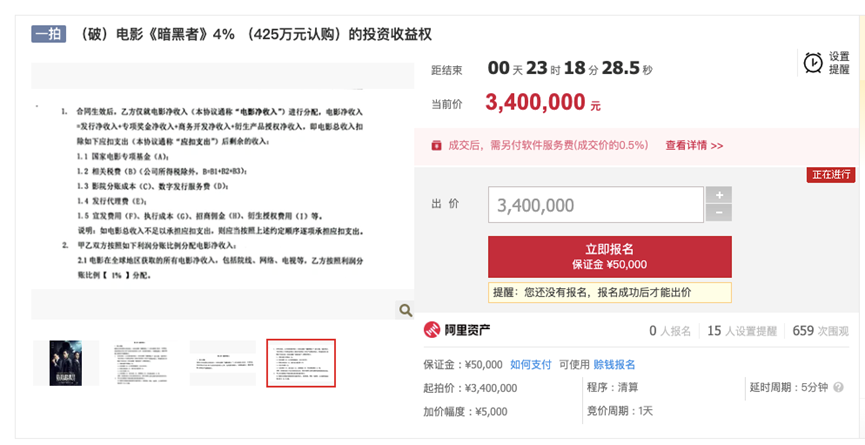Click the minus button to lower bid
The height and width of the screenshot is (445, 865).
pos(719,213)
